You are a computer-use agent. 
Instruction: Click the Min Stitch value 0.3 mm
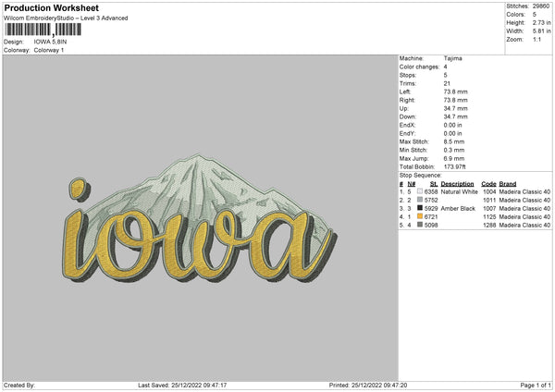point(454,150)
